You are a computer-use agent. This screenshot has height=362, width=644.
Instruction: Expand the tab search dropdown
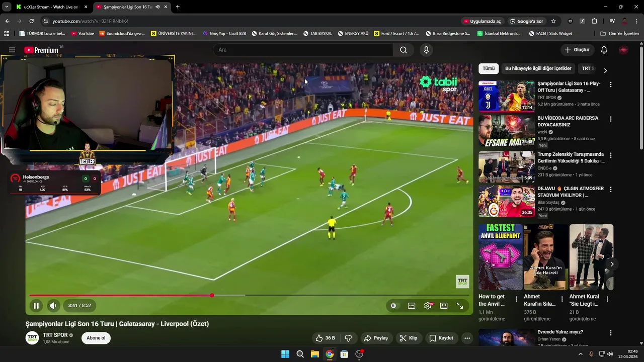tap(6, 7)
